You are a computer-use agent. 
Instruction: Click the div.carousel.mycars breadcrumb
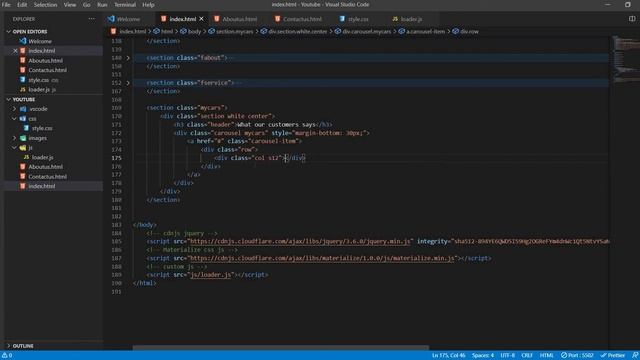point(366,31)
